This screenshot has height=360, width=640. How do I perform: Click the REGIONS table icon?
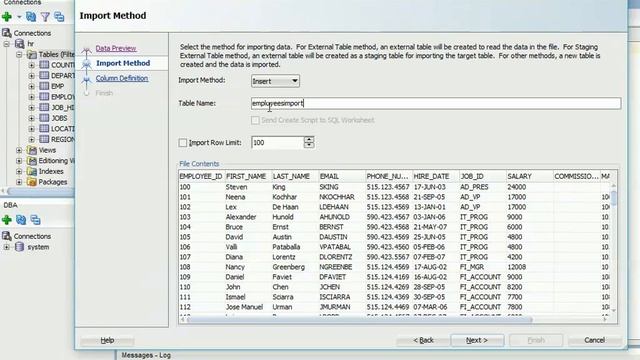44,139
